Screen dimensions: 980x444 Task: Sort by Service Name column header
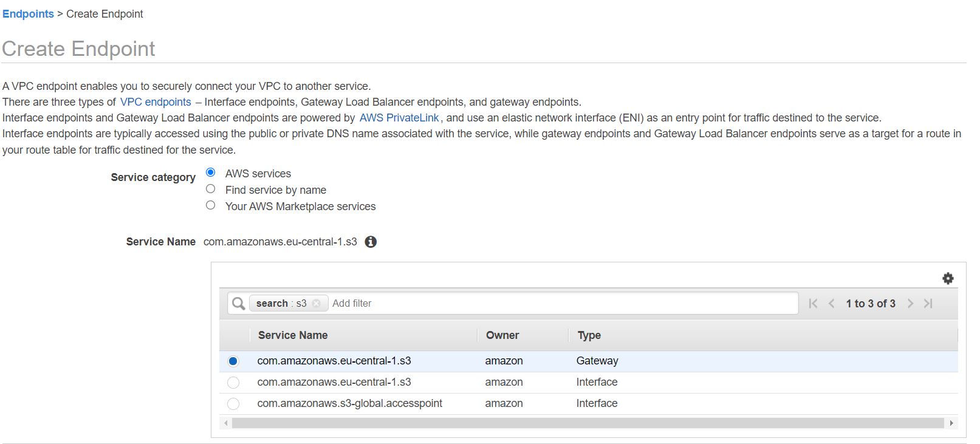point(293,335)
